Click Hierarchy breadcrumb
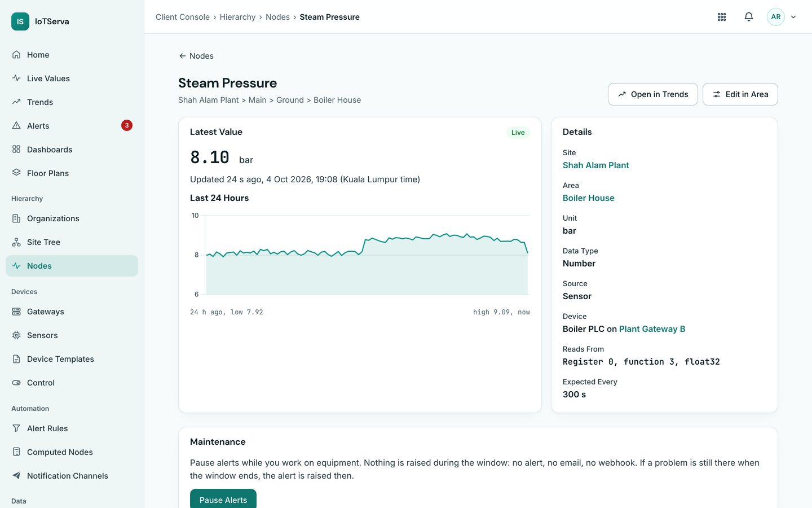This screenshot has width=812, height=508. click(x=237, y=17)
